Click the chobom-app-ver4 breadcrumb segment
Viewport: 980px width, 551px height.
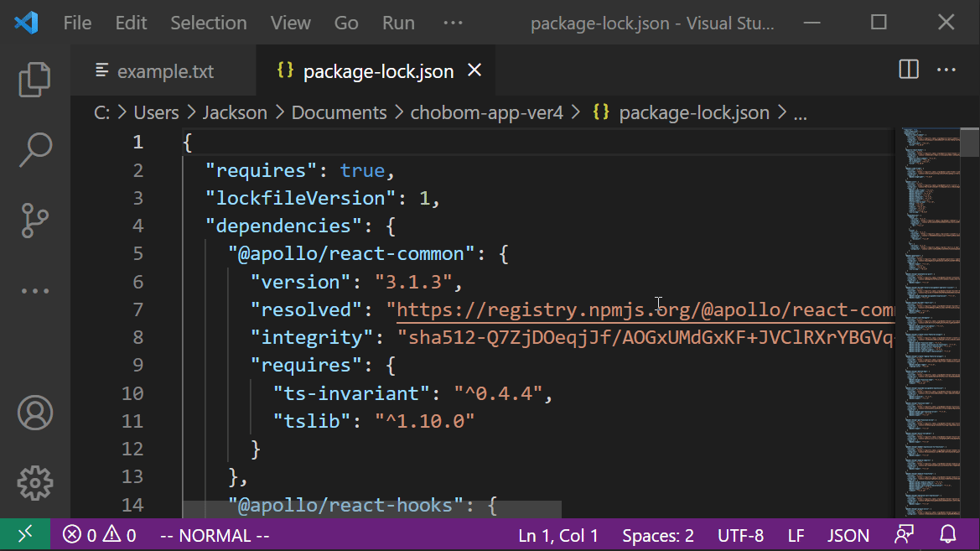487,112
